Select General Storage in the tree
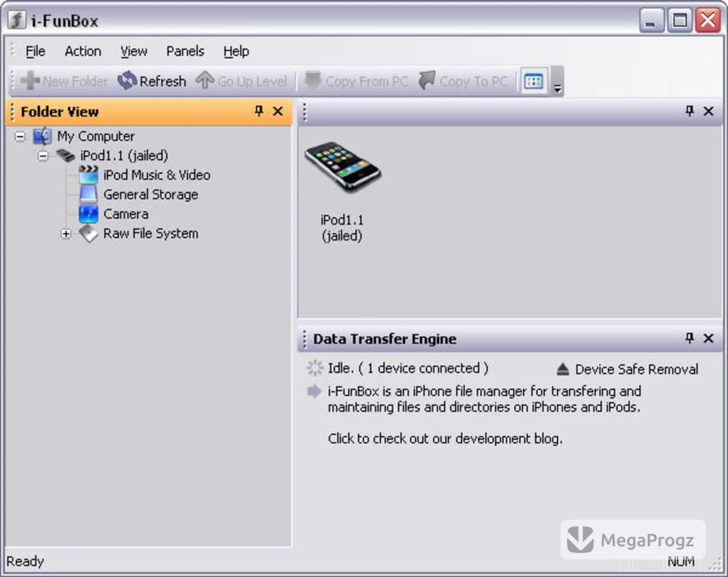Image resolution: width=728 pixels, height=577 pixels. 151,195
